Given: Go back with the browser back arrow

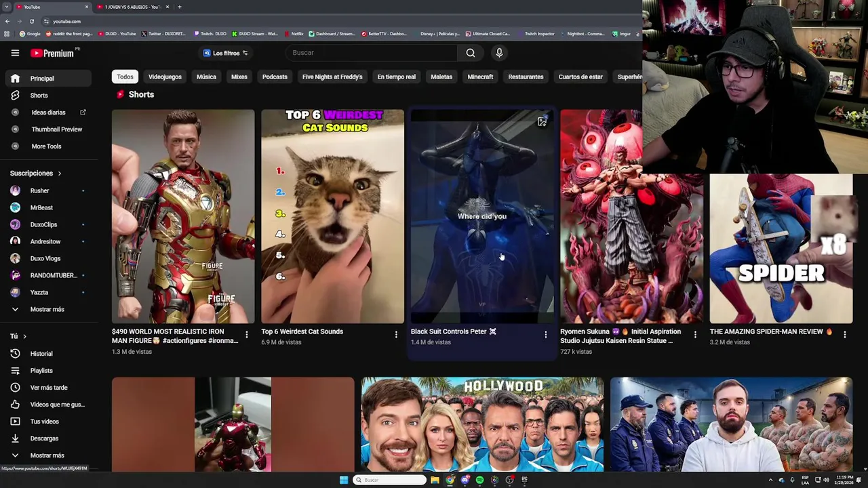Looking at the screenshot, I should pos(7,21).
